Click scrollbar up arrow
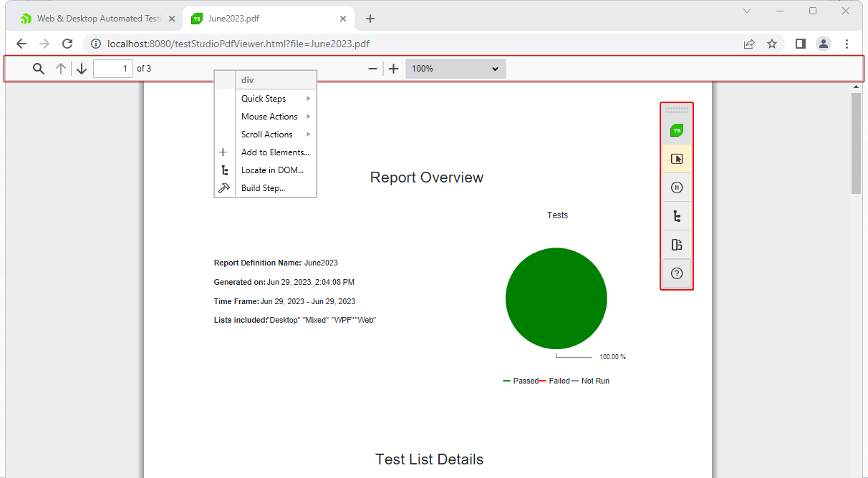This screenshot has height=478, width=868. (x=856, y=87)
